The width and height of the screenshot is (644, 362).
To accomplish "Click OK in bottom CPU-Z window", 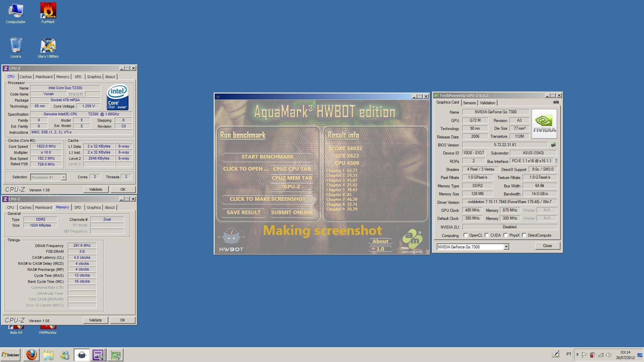I will (x=122, y=320).
